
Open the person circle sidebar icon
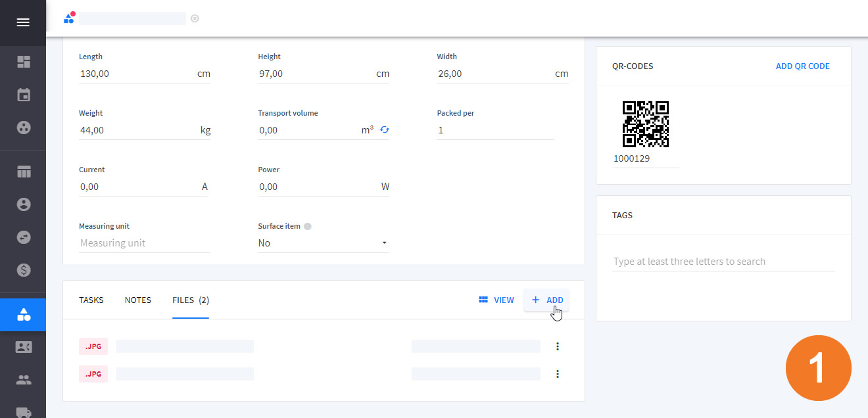point(24,204)
